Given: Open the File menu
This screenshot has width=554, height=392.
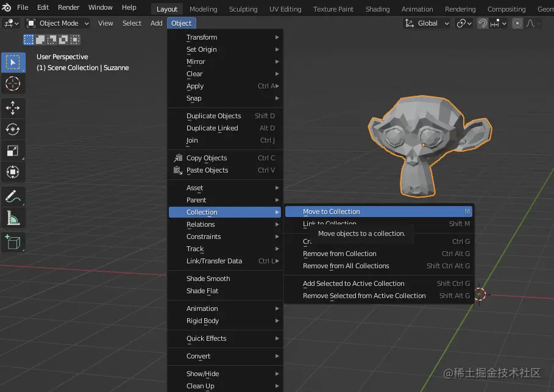Looking at the screenshot, I should tap(23, 7).
